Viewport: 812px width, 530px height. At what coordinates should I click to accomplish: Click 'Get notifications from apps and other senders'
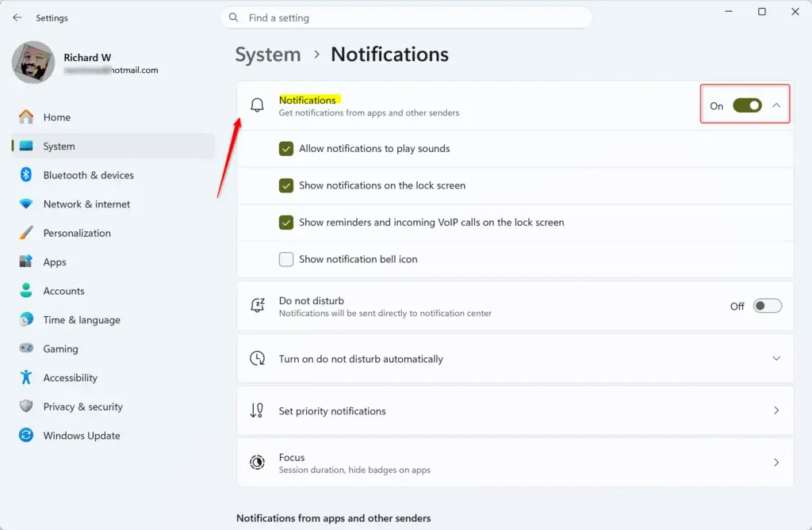(369, 112)
